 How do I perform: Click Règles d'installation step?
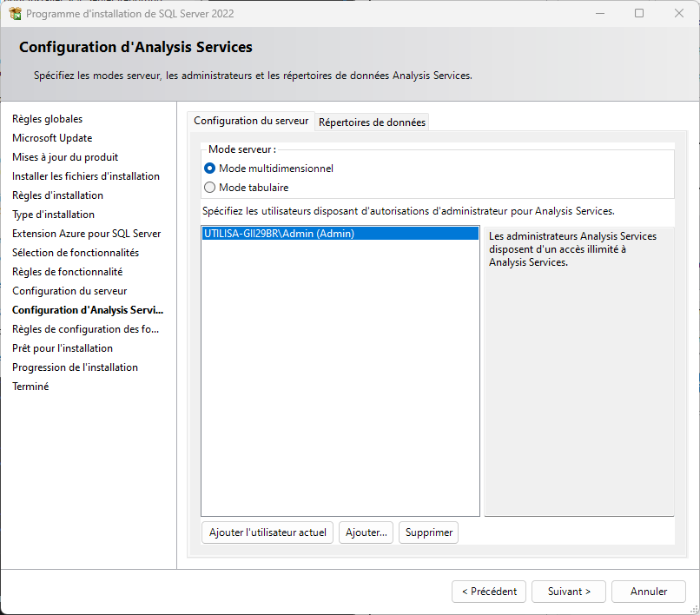click(x=57, y=195)
